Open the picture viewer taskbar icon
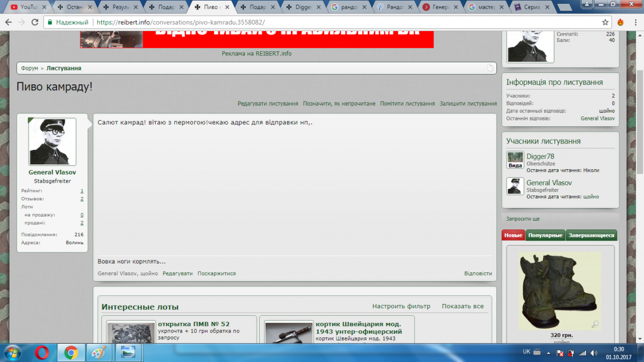The height and width of the screenshot is (362, 644). (x=128, y=353)
